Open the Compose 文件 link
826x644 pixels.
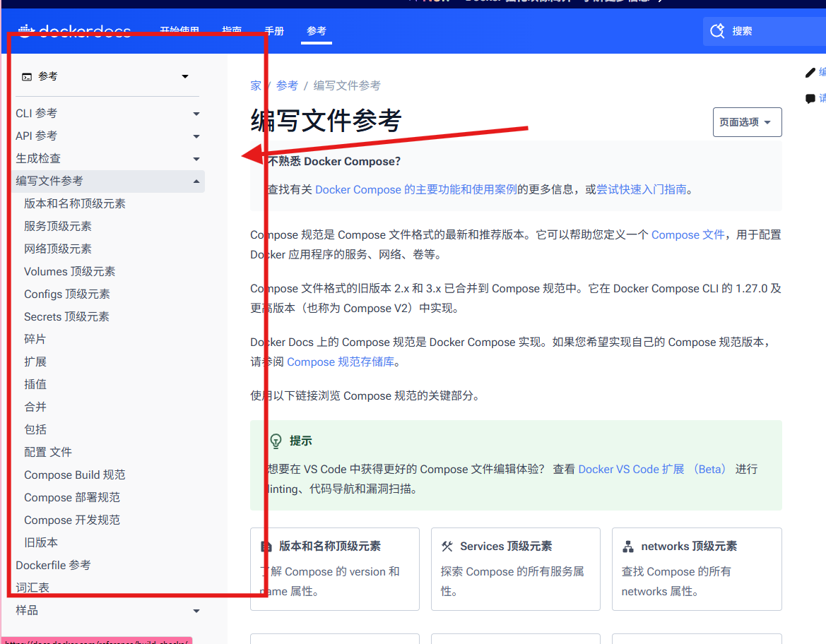[x=688, y=235]
